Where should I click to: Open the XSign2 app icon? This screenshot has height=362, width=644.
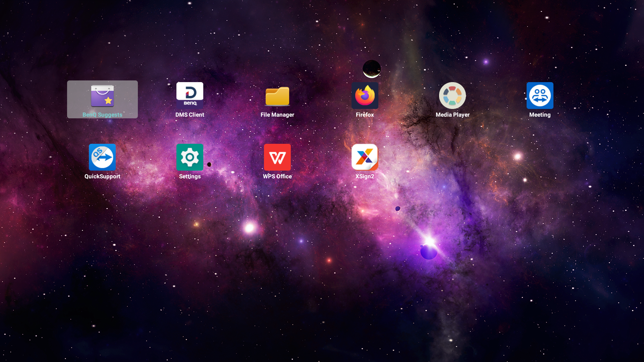click(x=365, y=157)
